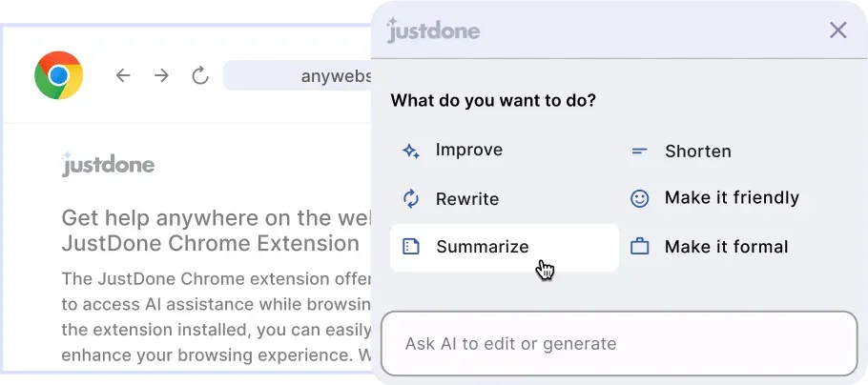
Task: Click the Chrome browser logo icon
Action: pos(59,75)
